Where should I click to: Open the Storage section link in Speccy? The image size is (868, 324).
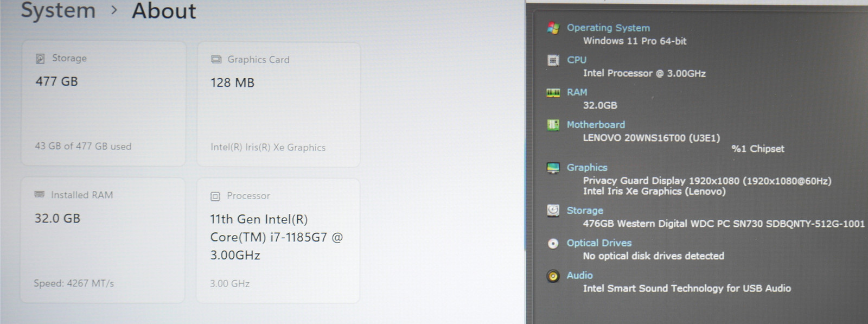pyautogui.click(x=585, y=211)
